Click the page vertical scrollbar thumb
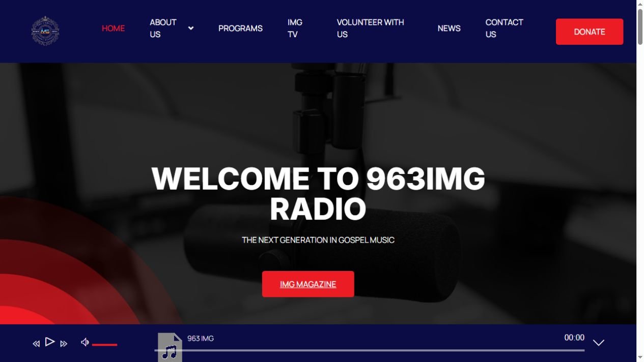This screenshot has height=362, width=644. [x=640, y=26]
